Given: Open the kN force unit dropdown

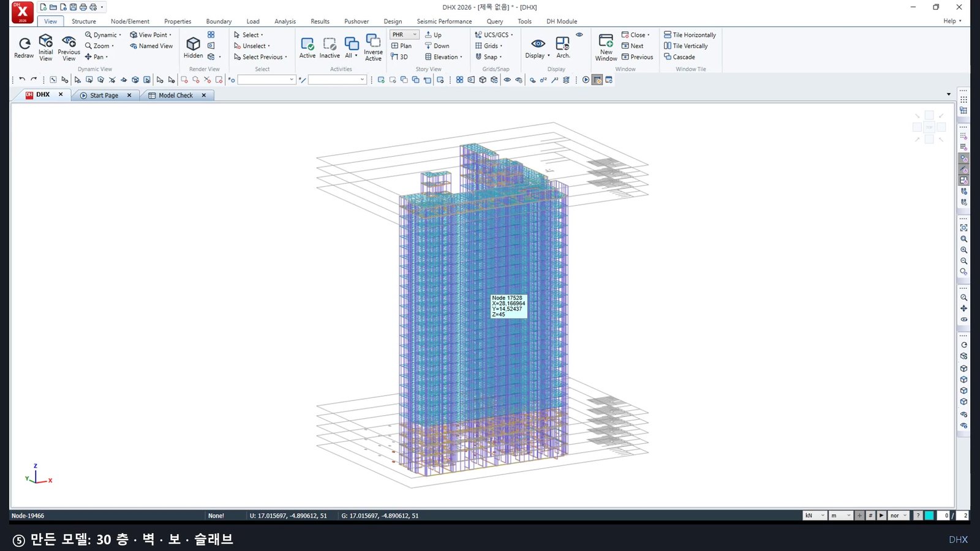Looking at the screenshot, I should tap(815, 515).
